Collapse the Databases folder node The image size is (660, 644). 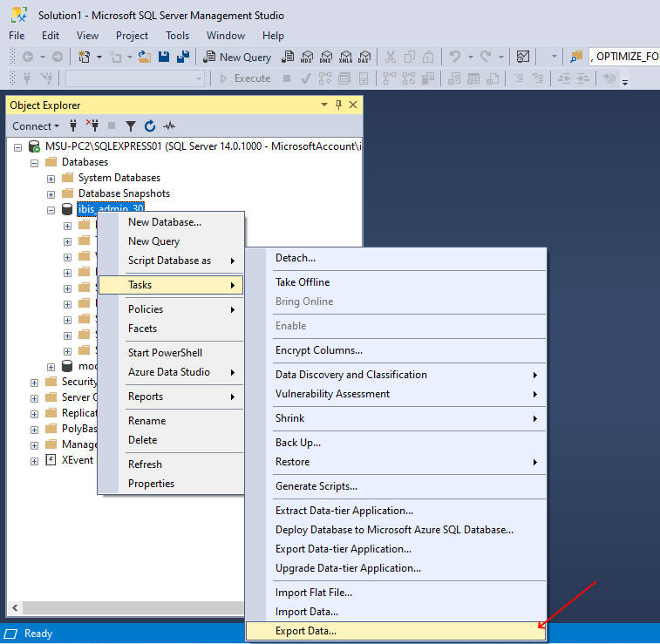pyautogui.click(x=35, y=163)
